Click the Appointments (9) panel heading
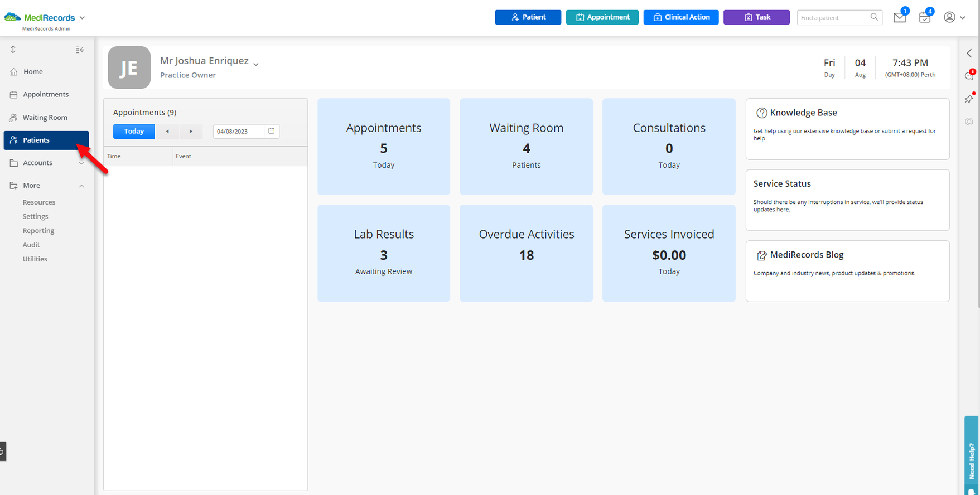The height and width of the screenshot is (495, 980). coord(144,113)
